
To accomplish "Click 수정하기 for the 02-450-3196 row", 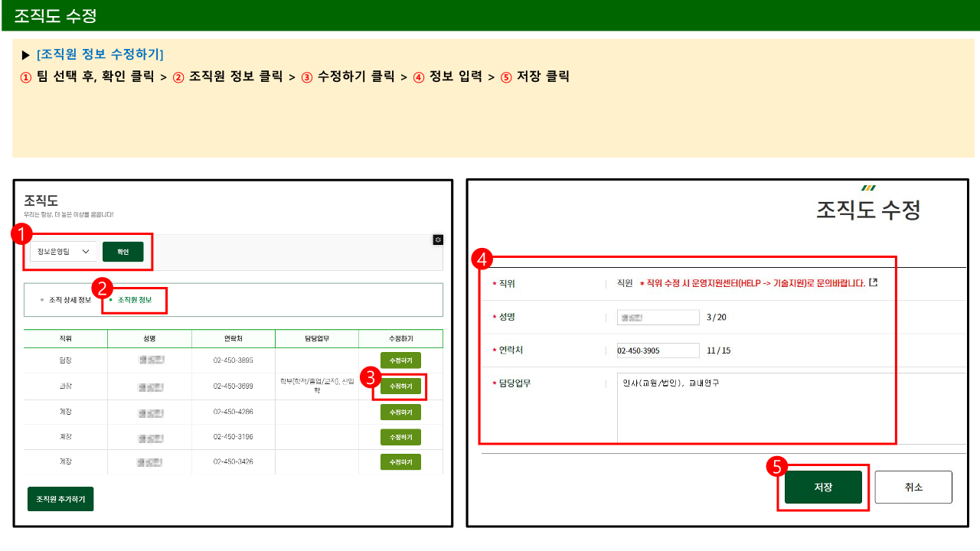I will coord(400,437).
